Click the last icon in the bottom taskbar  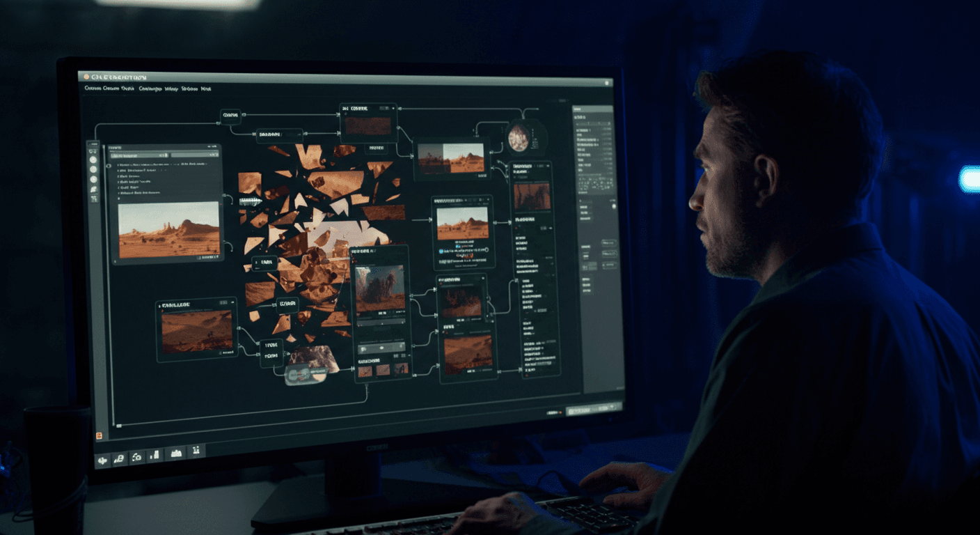pyautogui.click(x=196, y=451)
